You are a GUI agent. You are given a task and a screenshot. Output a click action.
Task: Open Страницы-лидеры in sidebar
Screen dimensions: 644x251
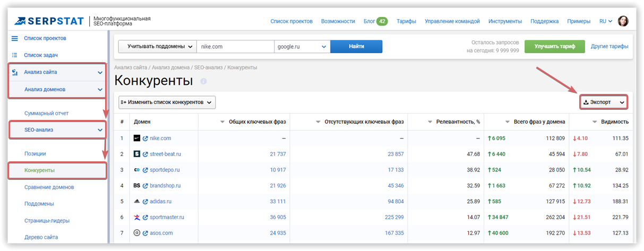click(47, 221)
